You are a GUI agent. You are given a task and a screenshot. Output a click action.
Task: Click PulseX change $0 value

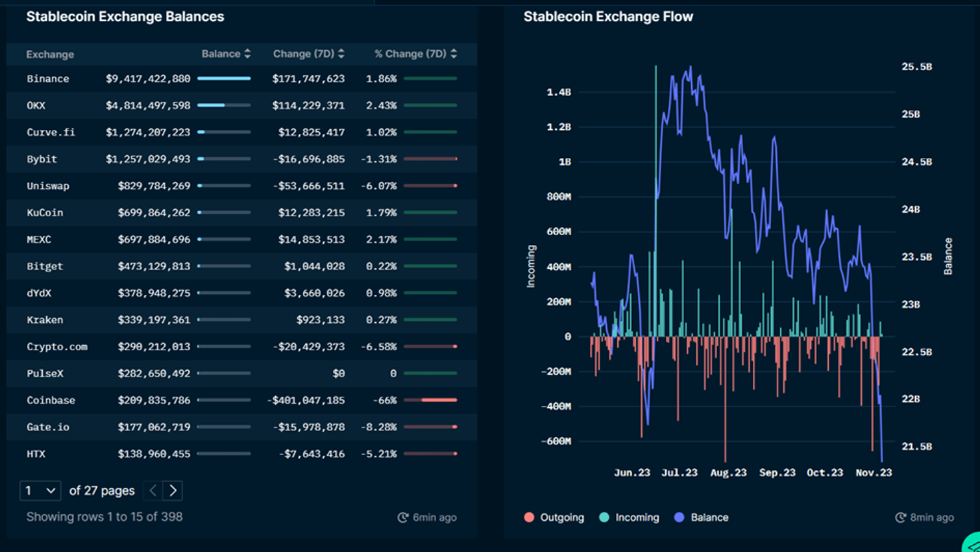[339, 373]
